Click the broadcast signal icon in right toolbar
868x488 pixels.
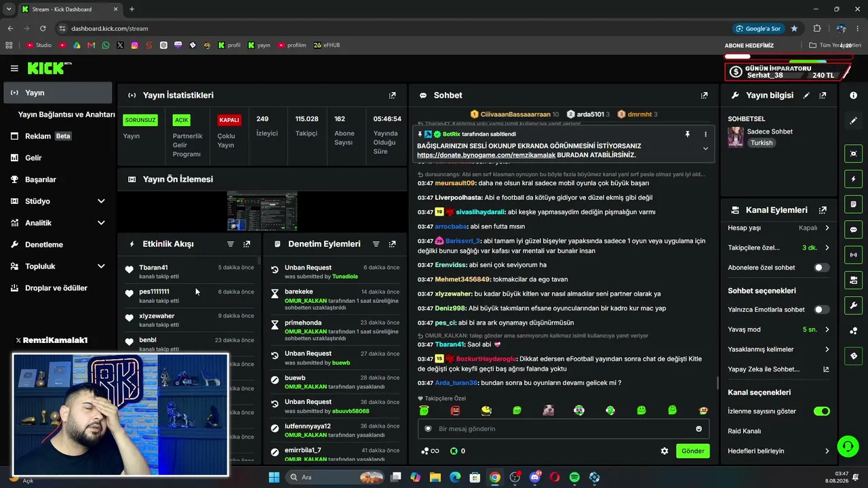[x=853, y=255]
